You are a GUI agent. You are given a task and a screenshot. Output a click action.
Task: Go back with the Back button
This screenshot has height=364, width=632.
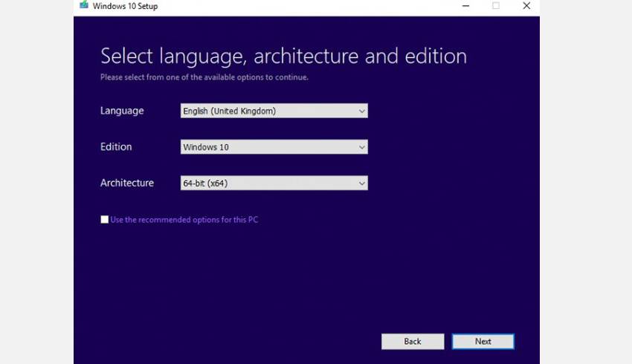coord(413,342)
